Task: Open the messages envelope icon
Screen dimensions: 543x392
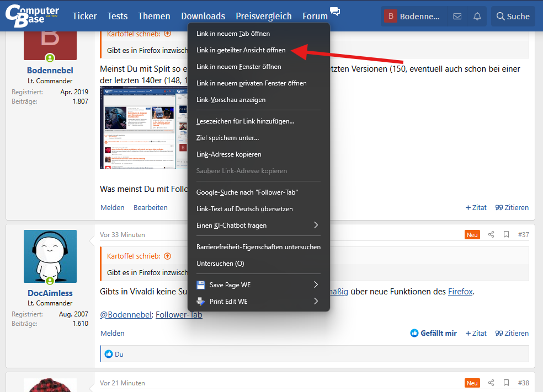Action: (x=457, y=16)
